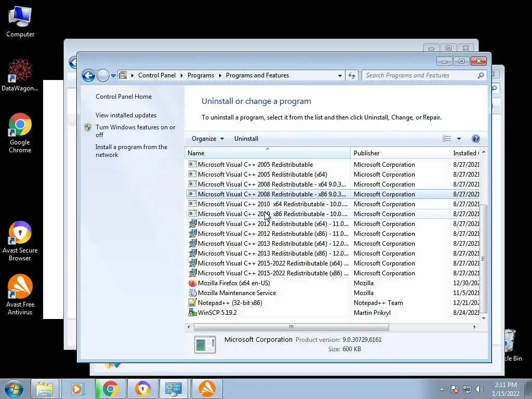This screenshot has height=399, width=532.
Task: Select Visual C++ 2008 Redistributable x64 row
Action: point(333,184)
